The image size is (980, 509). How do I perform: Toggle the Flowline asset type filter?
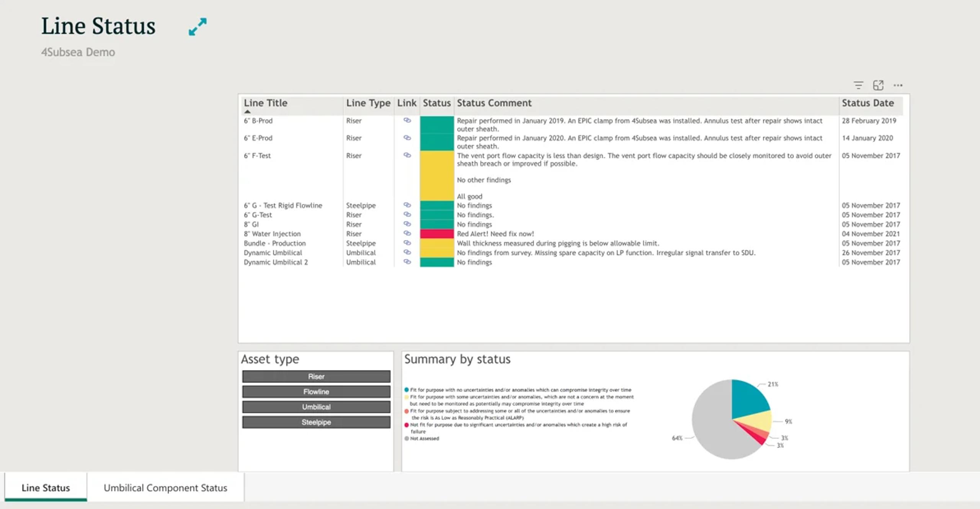coord(316,392)
